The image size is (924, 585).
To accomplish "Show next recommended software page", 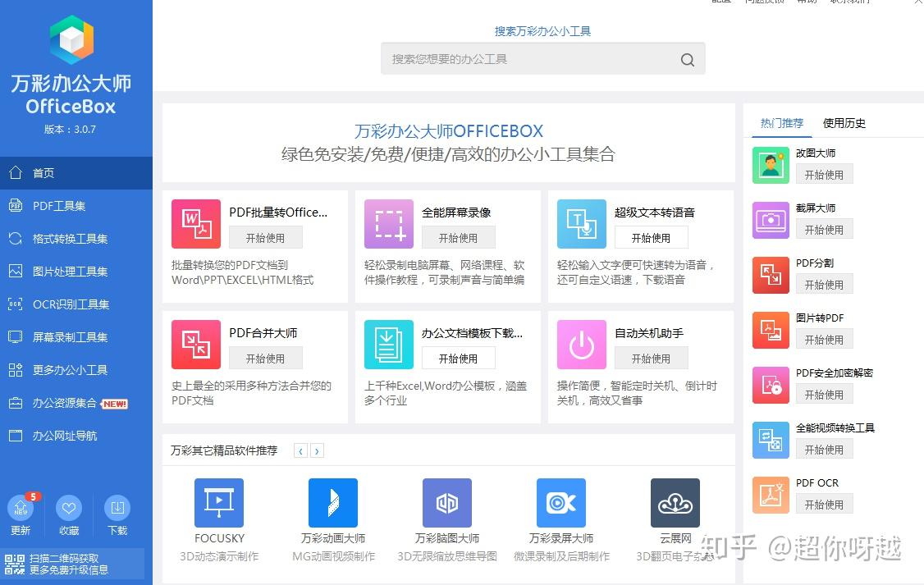I will click(317, 450).
